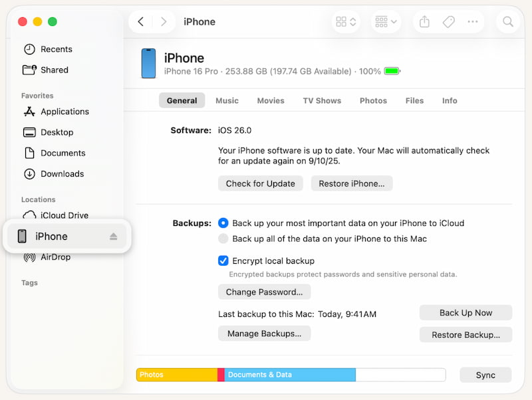Open iCloud Drive label in Locations
Image resolution: width=532 pixels, height=400 pixels.
(65, 215)
